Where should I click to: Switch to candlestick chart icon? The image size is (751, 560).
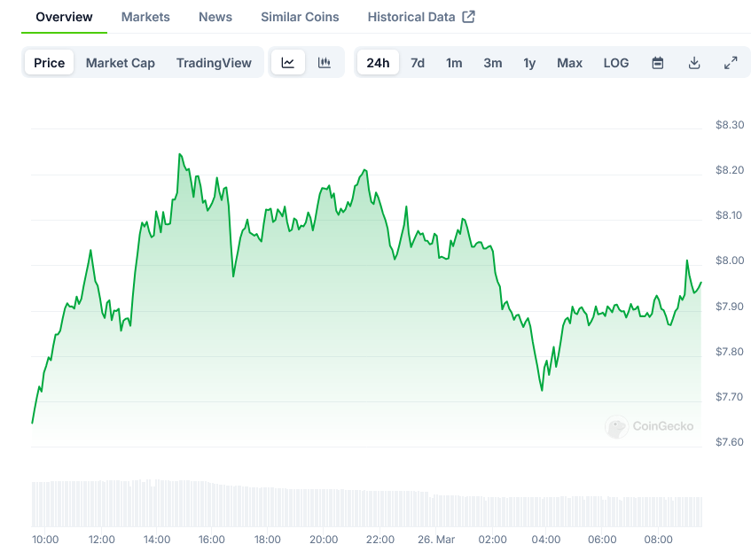coord(325,63)
